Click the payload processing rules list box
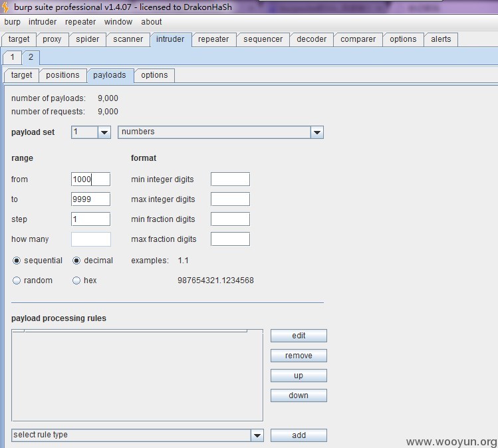 click(137, 376)
